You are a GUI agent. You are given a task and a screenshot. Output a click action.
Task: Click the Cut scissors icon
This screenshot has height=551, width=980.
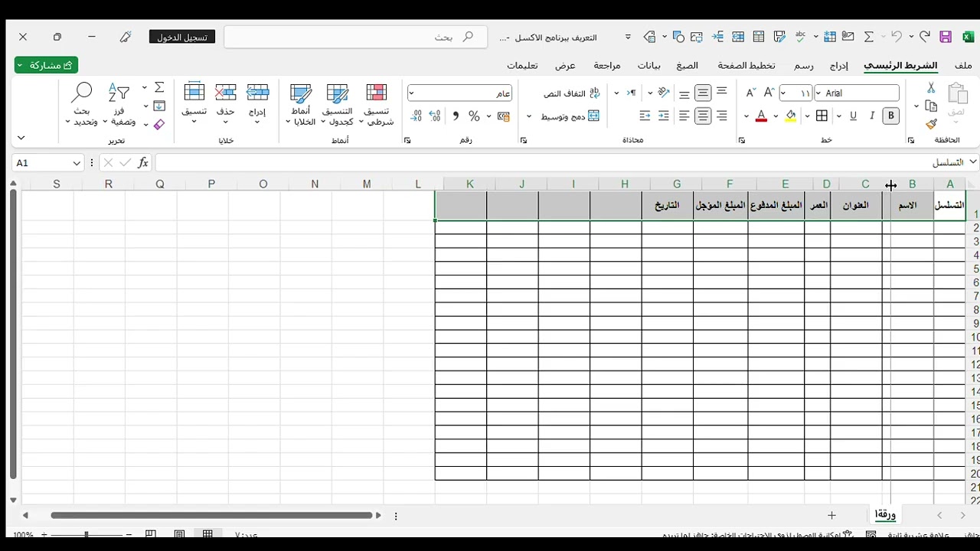point(931,88)
